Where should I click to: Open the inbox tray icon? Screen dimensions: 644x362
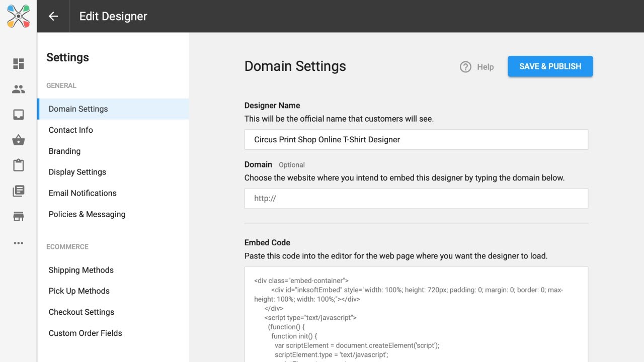(19, 115)
